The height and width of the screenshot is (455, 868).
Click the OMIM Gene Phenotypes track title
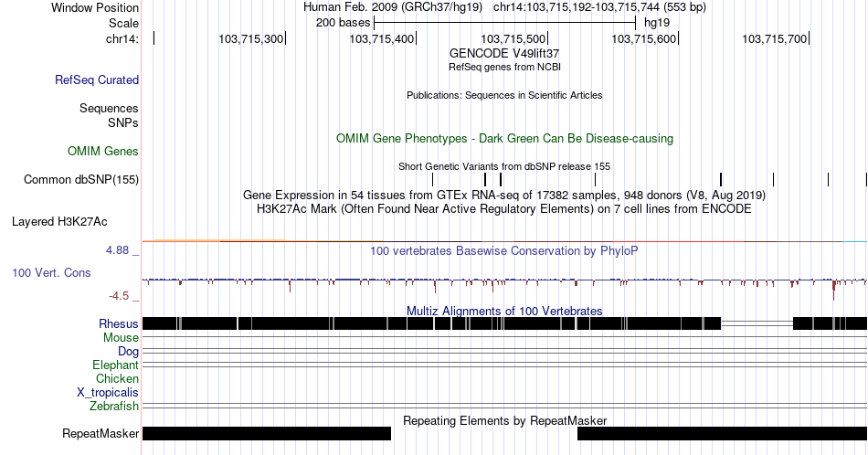point(504,138)
